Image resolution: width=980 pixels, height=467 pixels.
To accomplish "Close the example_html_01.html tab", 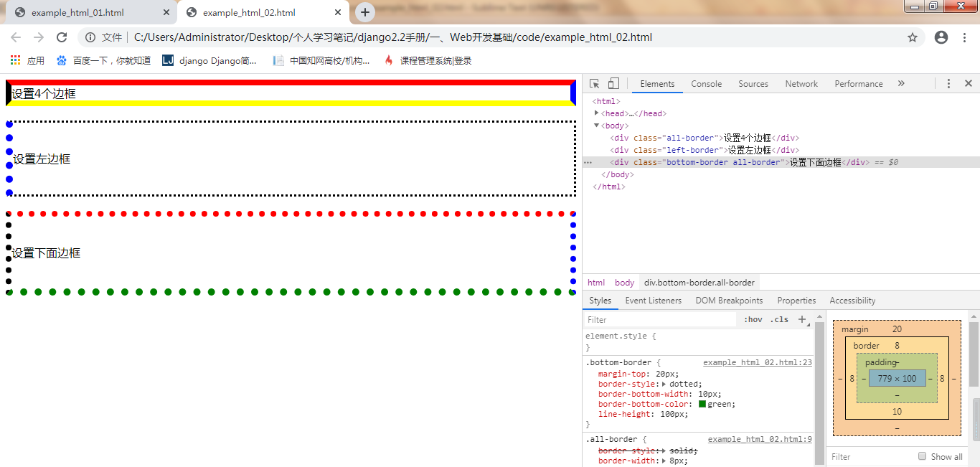I will [165, 13].
